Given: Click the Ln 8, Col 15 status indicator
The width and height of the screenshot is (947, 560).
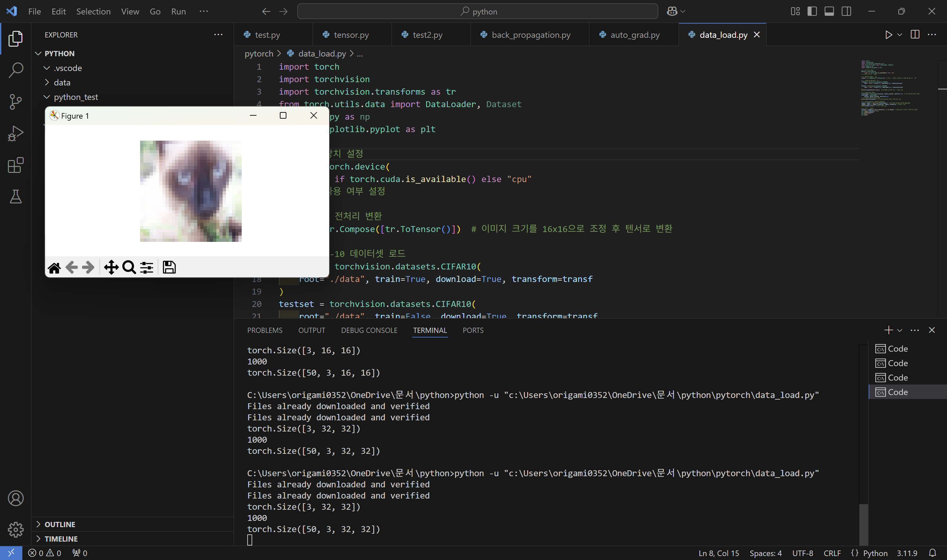Looking at the screenshot, I should coord(718,553).
